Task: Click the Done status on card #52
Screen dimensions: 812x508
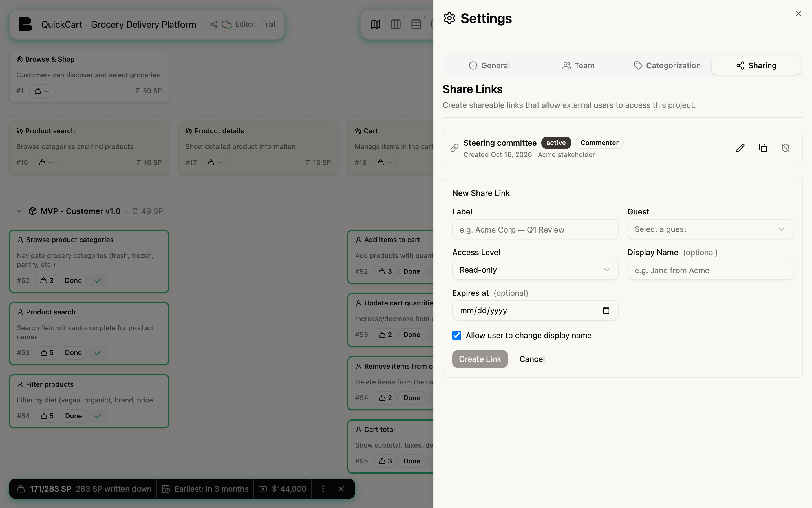Action: pyautogui.click(x=73, y=280)
